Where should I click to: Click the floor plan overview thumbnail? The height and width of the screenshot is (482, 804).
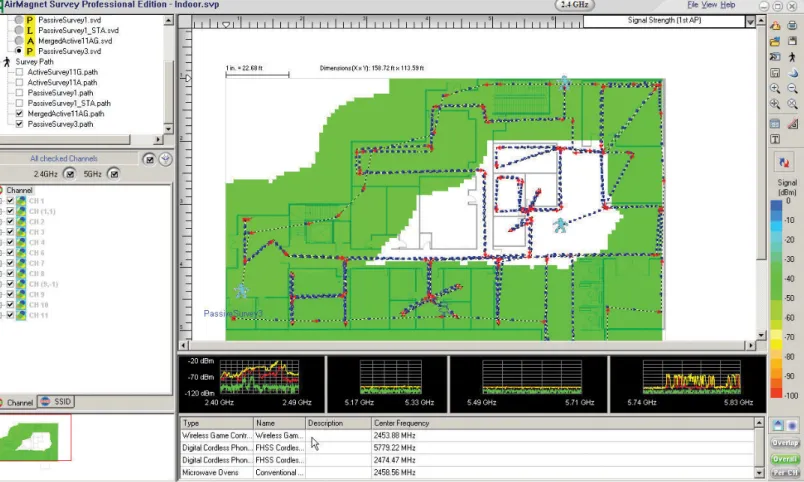point(35,438)
